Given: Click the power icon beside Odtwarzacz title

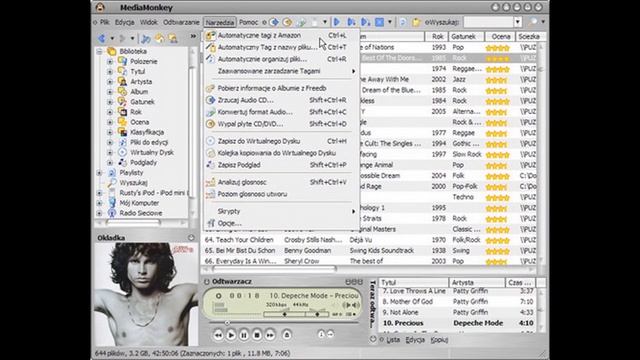Looking at the screenshot, I should click(x=207, y=282).
